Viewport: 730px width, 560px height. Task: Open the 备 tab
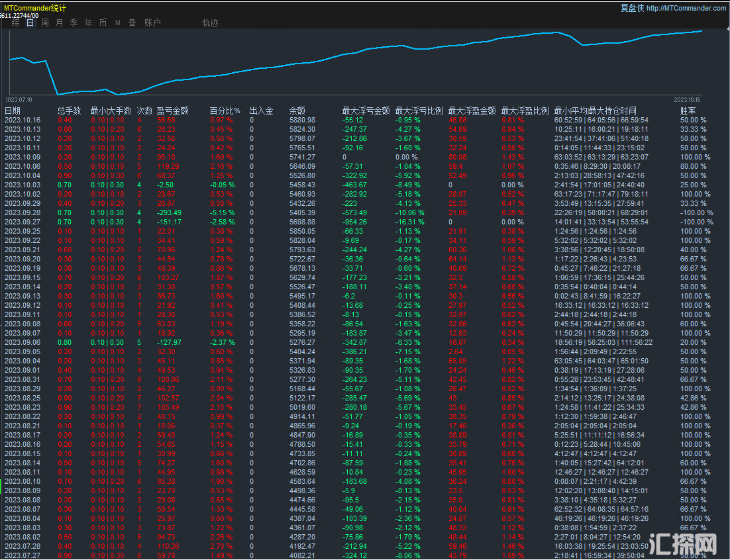132,23
